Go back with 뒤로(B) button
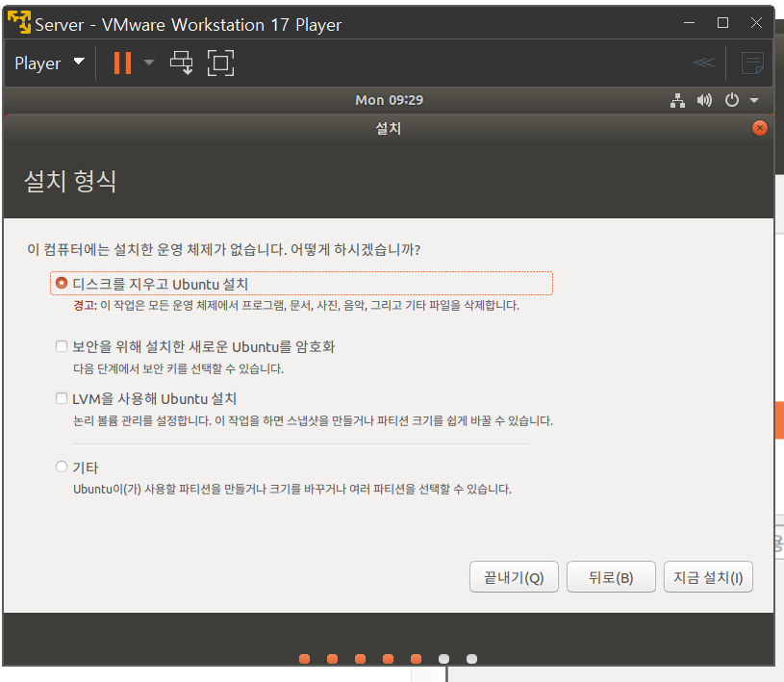The image size is (784, 682). coord(611,577)
